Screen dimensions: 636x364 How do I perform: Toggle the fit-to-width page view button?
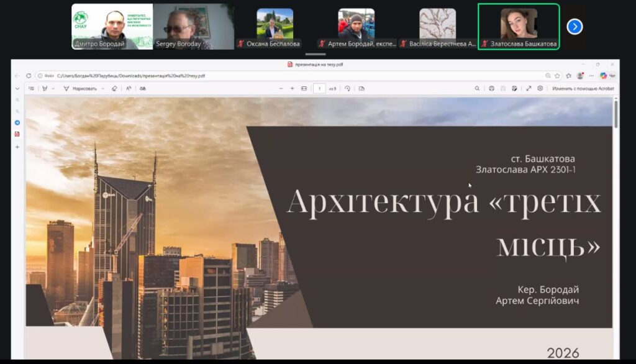tap(304, 88)
